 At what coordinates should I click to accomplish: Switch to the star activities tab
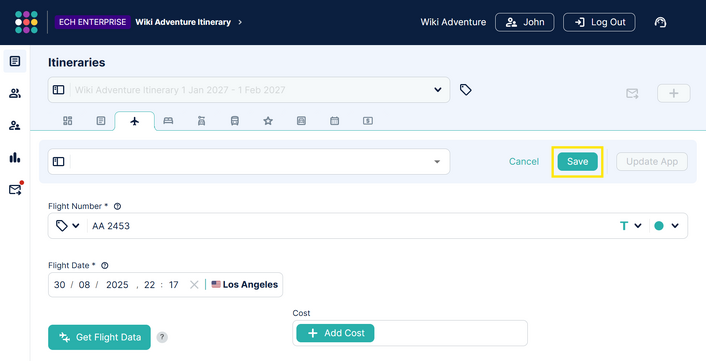pos(268,121)
